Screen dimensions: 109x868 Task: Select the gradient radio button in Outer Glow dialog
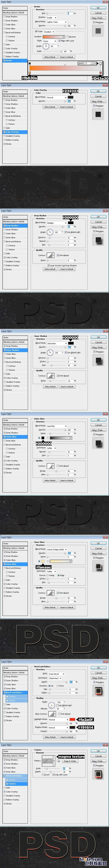click(x=48, y=438)
